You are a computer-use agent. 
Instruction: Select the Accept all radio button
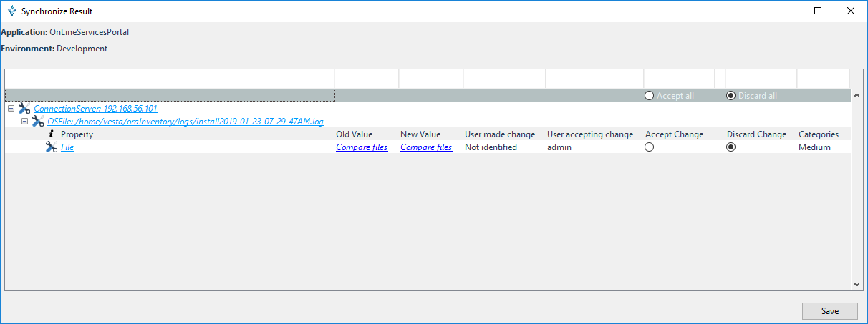click(649, 96)
